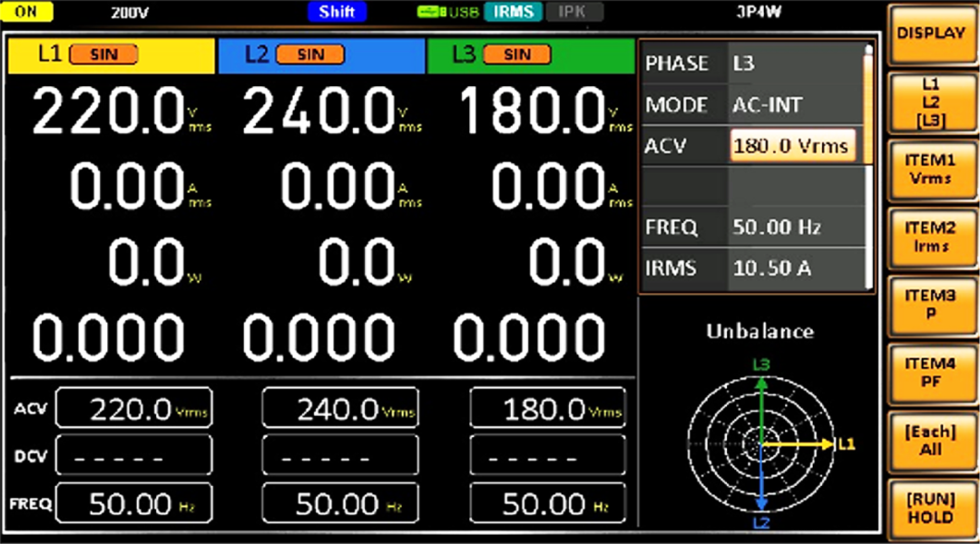Open the MODE AC-INT selection field

coord(794,105)
